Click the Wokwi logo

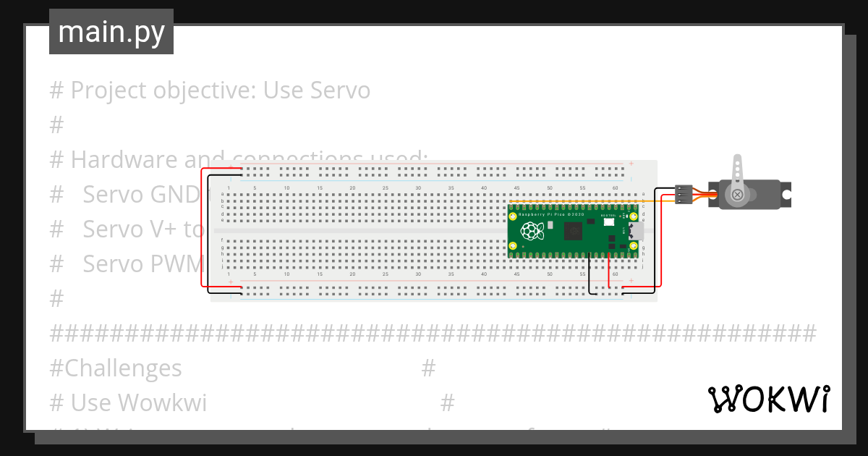tap(768, 399)
